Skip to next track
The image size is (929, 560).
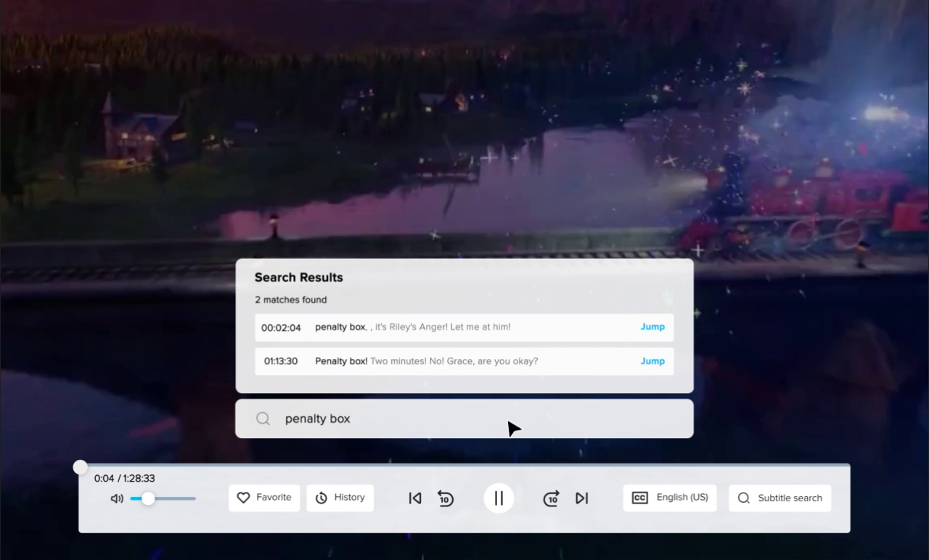[582, 498]
